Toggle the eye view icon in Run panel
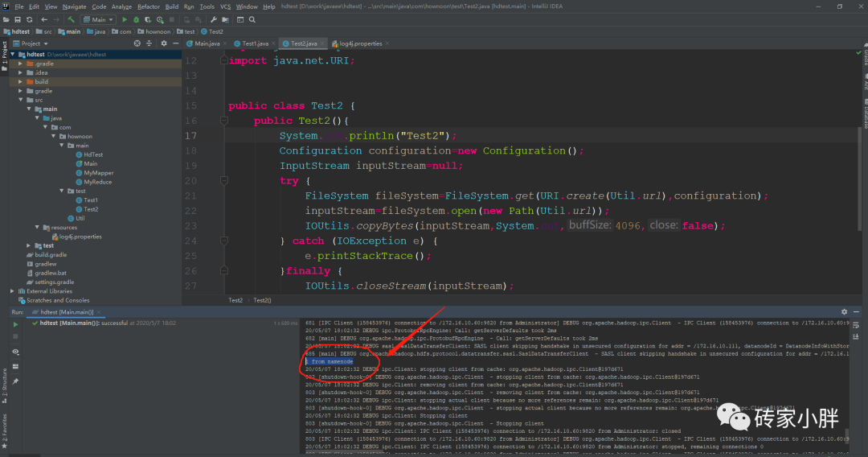868x457 pixels. (x=15, y=352)
